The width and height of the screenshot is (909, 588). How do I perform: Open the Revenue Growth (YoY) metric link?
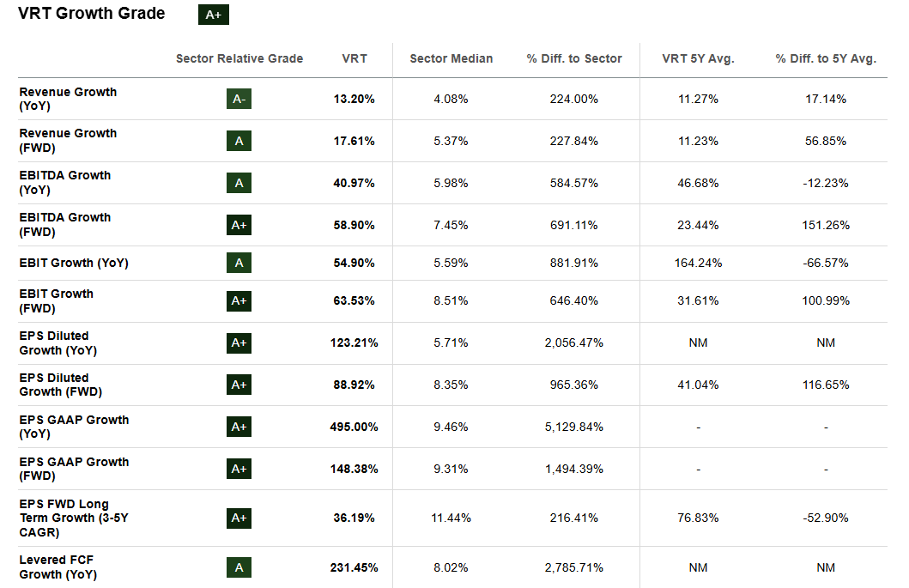68,99
